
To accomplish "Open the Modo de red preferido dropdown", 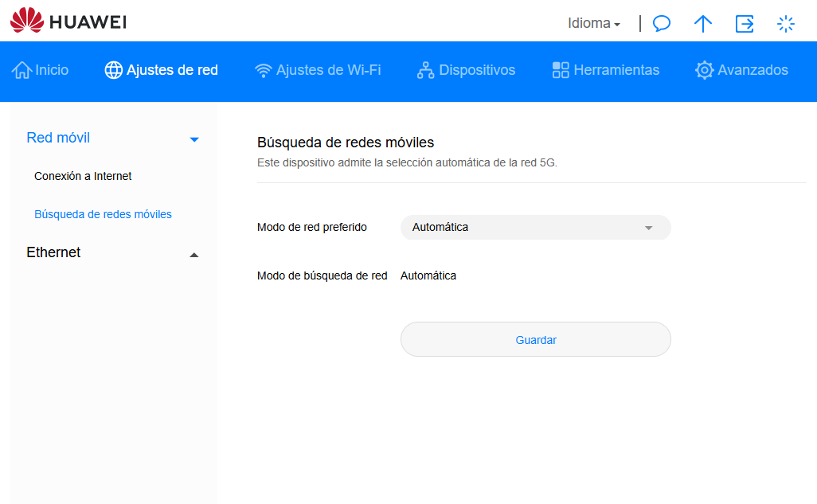I will pos(535,227).
